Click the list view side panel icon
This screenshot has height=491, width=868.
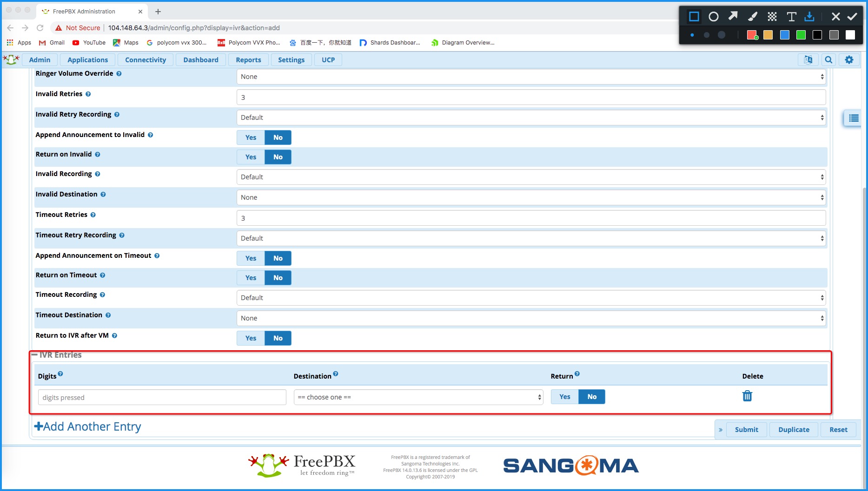pos(854,118)
